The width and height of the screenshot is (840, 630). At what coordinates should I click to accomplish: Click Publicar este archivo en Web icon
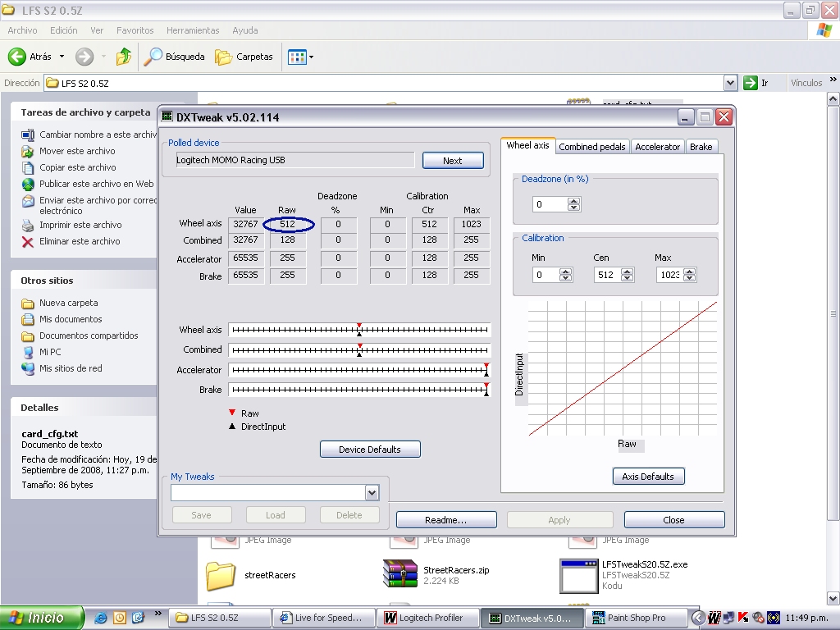tap(28, 184)
